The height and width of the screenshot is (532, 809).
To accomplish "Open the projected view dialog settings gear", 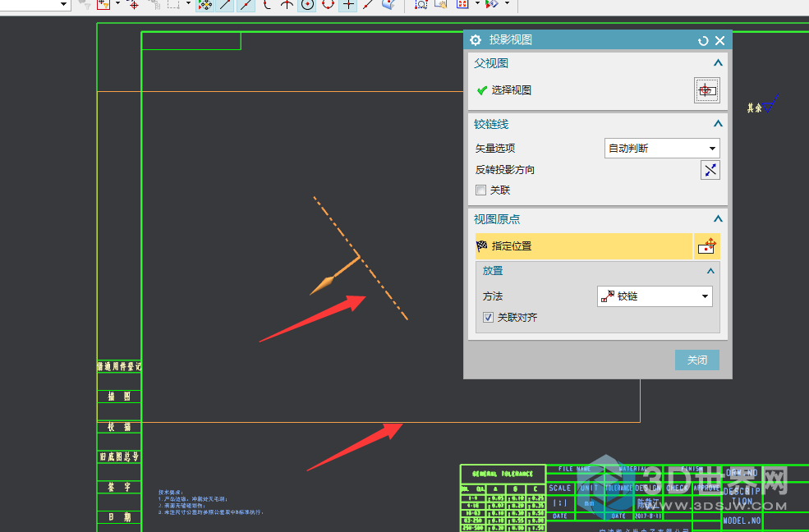I will tap(476, 39).
